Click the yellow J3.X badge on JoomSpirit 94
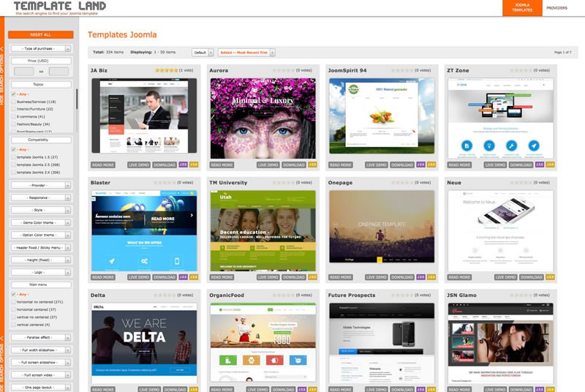The width and height of the screenshot is (585, 392). [431, 165]
